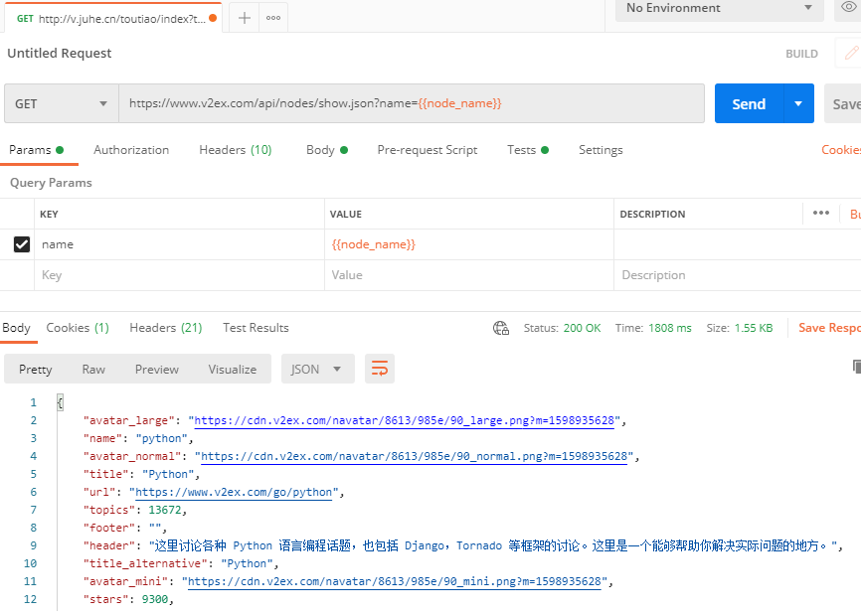Click the DESCRIPTION column header
The image size is (861, 616).
(x=652, y=214)
